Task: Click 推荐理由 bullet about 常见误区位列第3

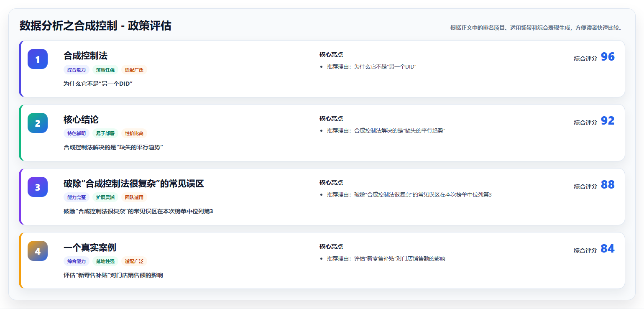Action: point(409,194)
